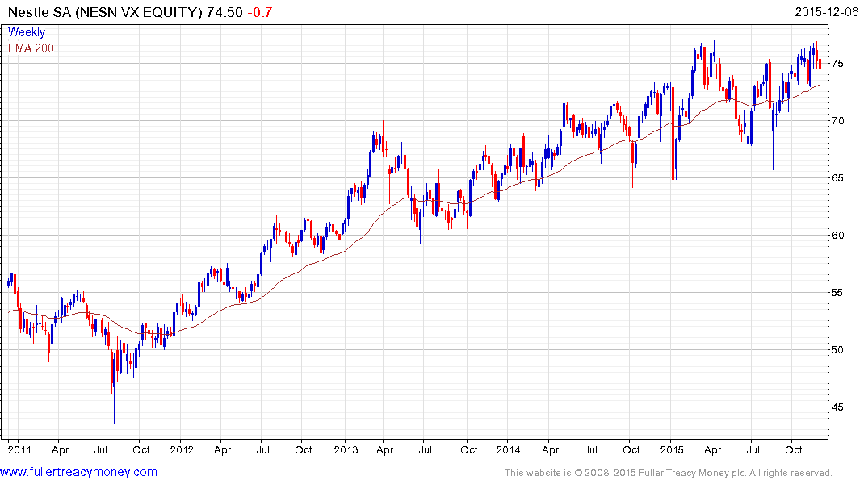
Task: Click the '2012' year label on time axis
Action: click(182, 449)
